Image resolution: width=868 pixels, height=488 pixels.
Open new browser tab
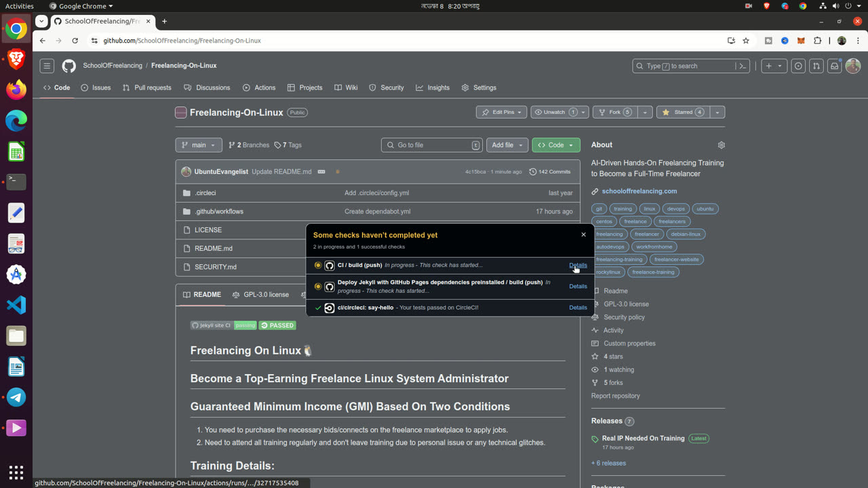tap(164, 21)
